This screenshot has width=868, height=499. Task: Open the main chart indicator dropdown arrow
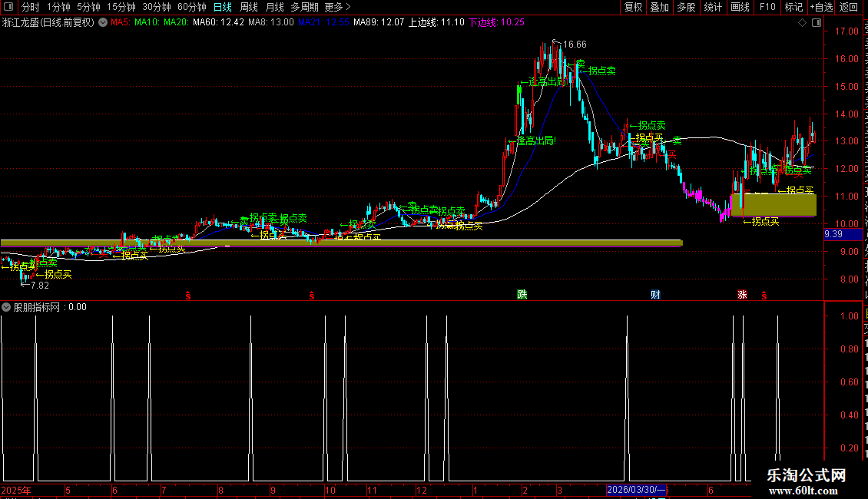click(x=103, y=23)
